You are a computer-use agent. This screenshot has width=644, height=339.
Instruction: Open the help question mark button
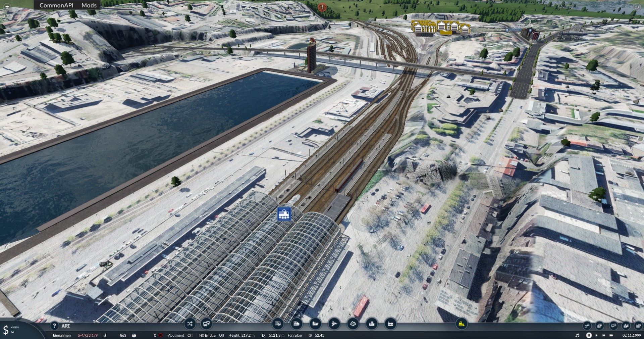coord(54,326)
